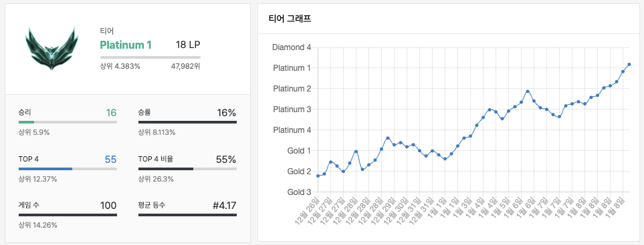Viewport: 644px width, 245px height.
Task: Click the 승률 16% stat bar
Action: tap(187, 122)
